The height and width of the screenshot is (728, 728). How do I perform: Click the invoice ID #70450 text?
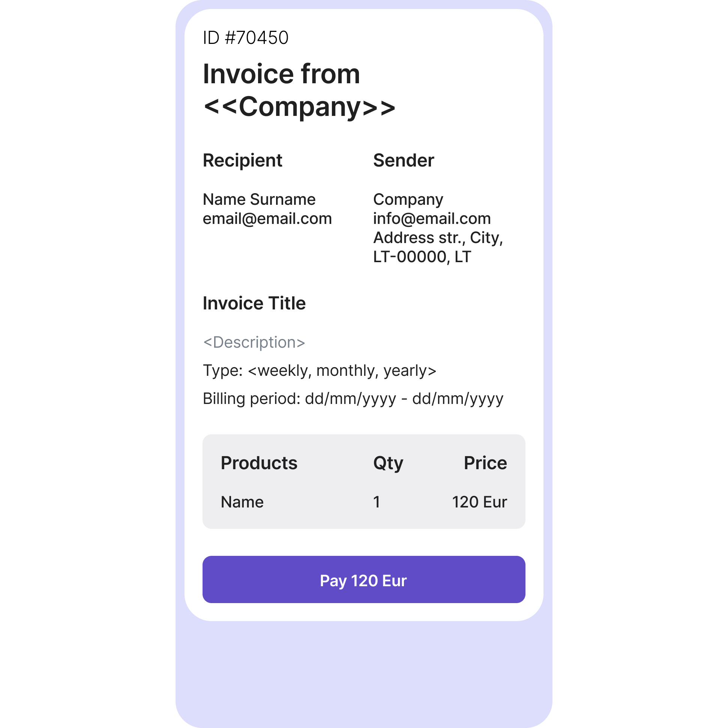(246, 38)
